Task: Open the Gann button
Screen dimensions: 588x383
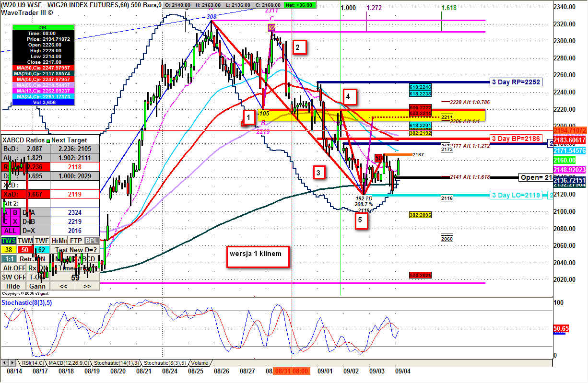Action: point(38,286)
